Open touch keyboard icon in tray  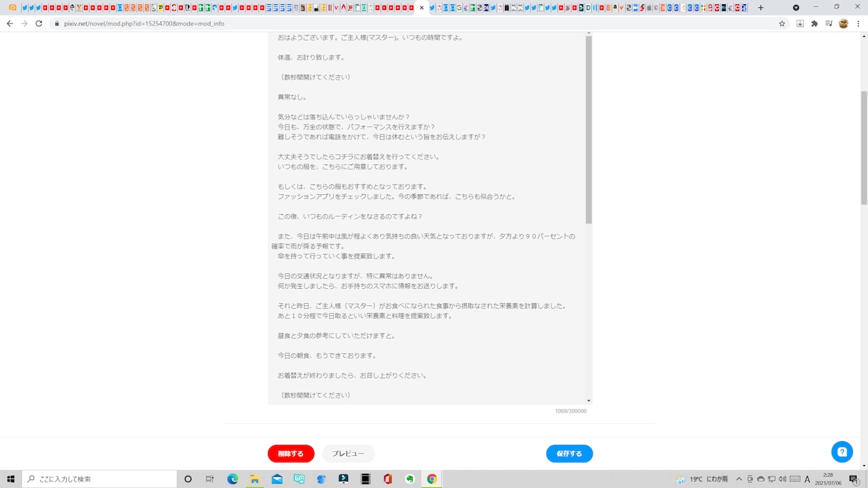coord(795,479)
